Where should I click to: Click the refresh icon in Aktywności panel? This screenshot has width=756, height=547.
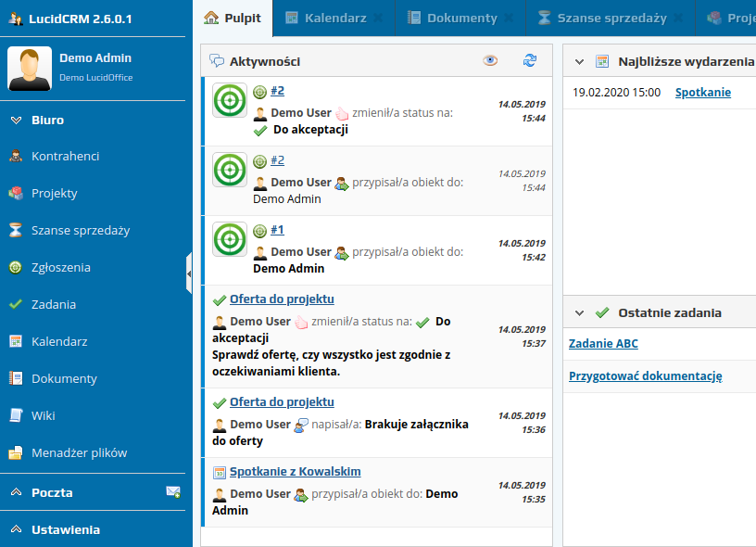point(530,60)
